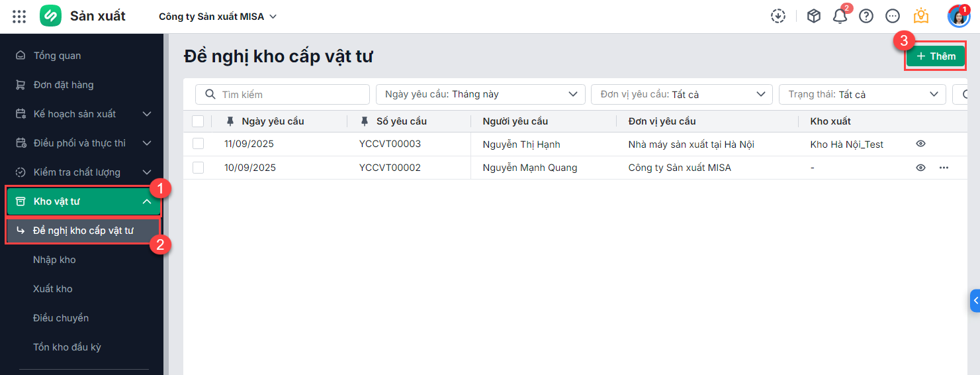980x375 pixels.
Task: Select cell Kho Hà Nội_Test
Action: pyautogui.click(x=847, y=144)
